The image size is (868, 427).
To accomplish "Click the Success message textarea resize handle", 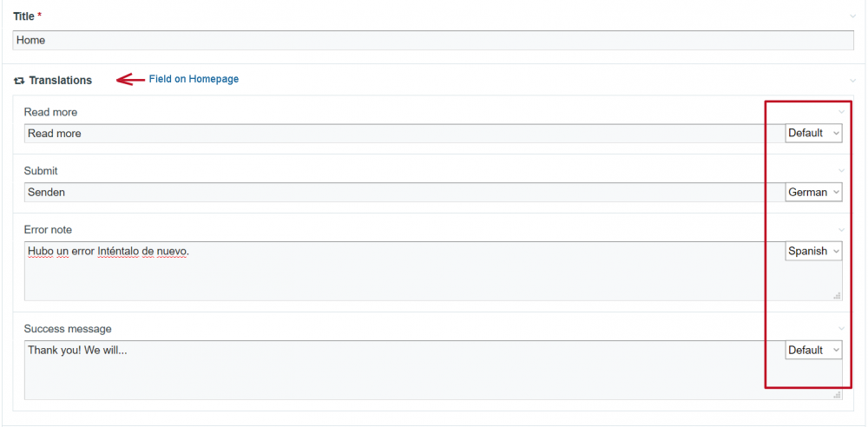I will point(838,395).
